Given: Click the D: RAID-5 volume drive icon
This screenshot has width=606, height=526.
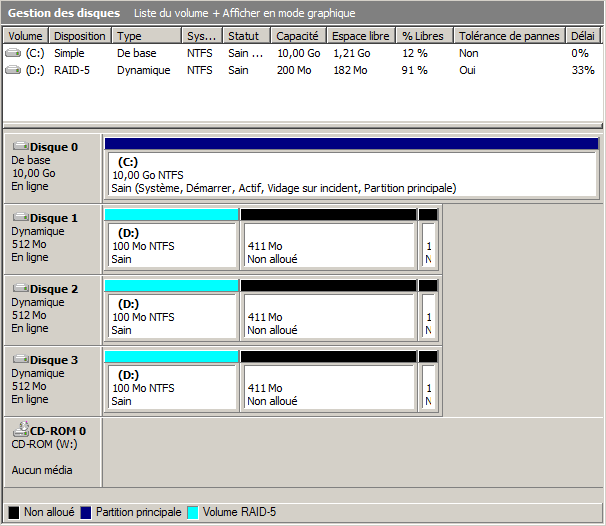Looking at the screenshot, I should [x=12, y=70].
